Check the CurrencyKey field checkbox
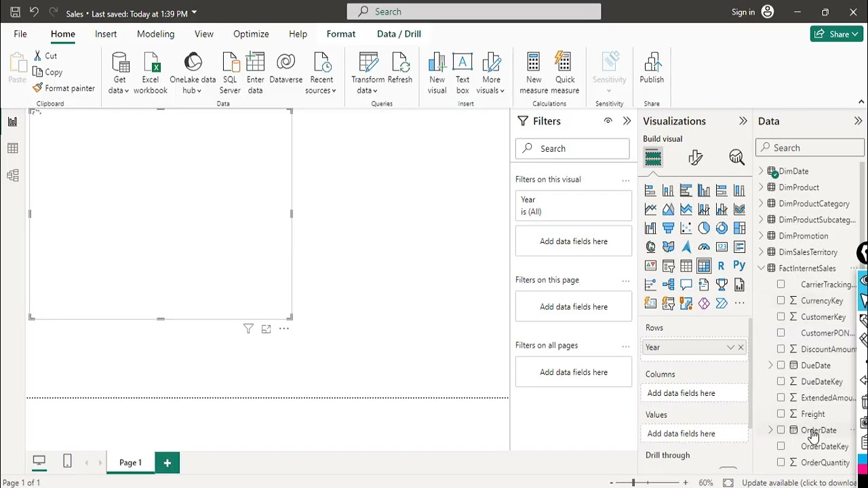 pos(781,300)
